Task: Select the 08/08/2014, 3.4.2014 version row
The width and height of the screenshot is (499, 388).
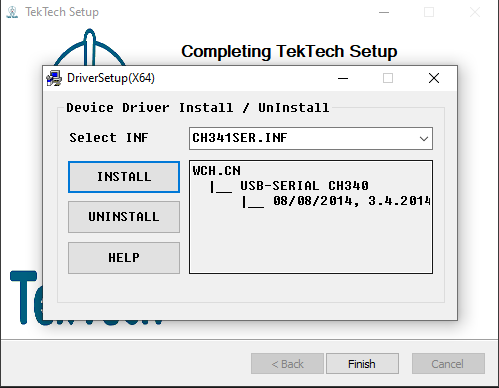Action: click(352, 201)
